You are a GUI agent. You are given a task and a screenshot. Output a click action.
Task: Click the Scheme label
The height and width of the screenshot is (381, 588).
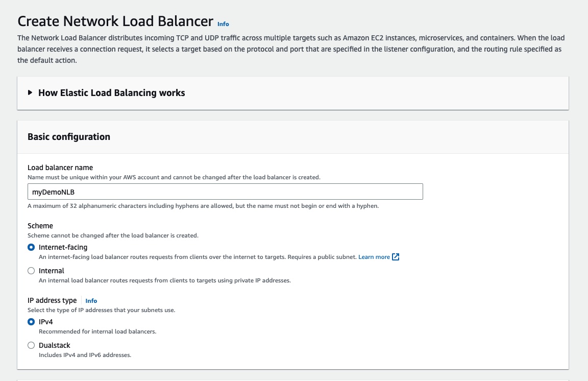pos(40,226)
